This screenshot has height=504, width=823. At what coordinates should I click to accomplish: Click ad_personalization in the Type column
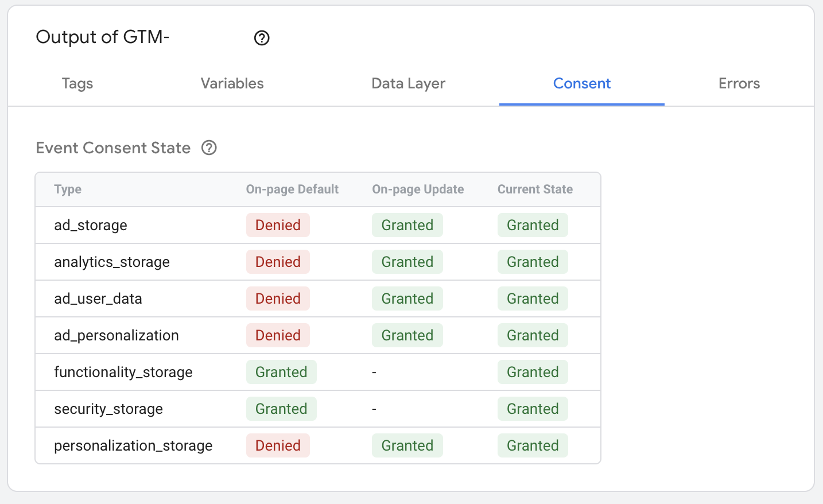[x=117, y=336]
